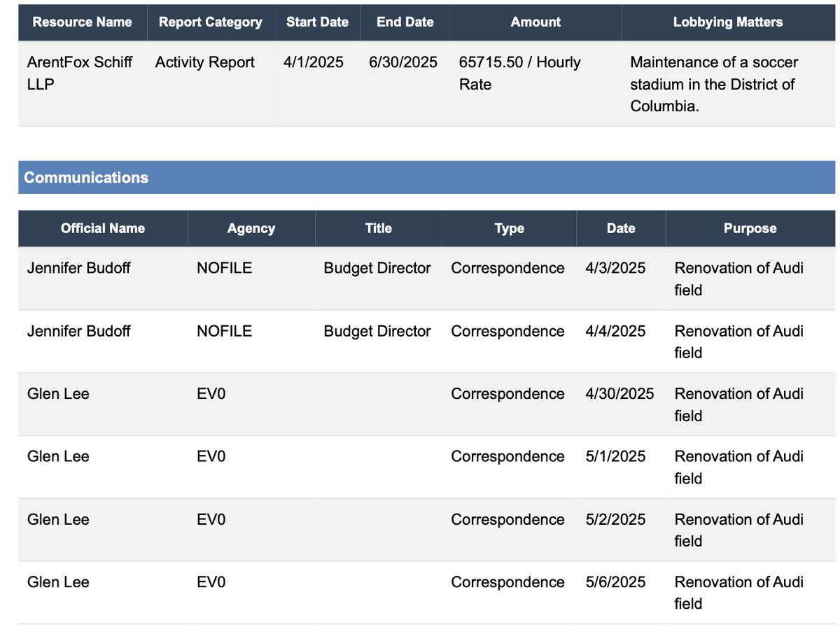Click Correspondence type in the 4/3/2025 row
Viewport: 840px width, 627px height.
click(x=507, y=268)
